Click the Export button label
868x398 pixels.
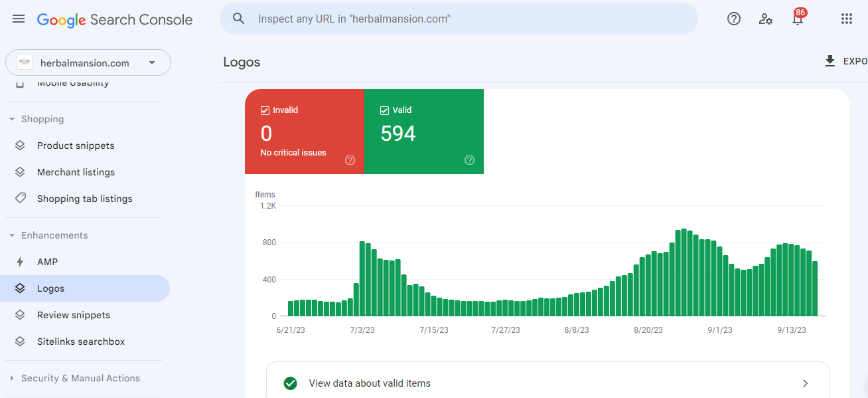click(855, 61)
